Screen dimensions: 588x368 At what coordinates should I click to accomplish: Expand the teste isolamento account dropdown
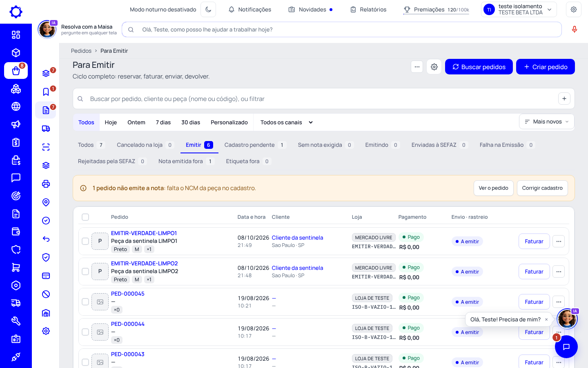(x=519, y=9)
